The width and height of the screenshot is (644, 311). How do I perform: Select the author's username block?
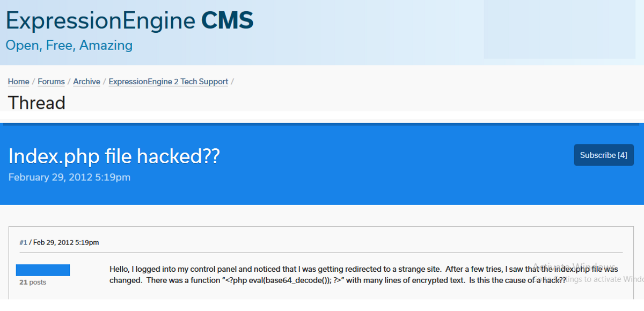43,269
